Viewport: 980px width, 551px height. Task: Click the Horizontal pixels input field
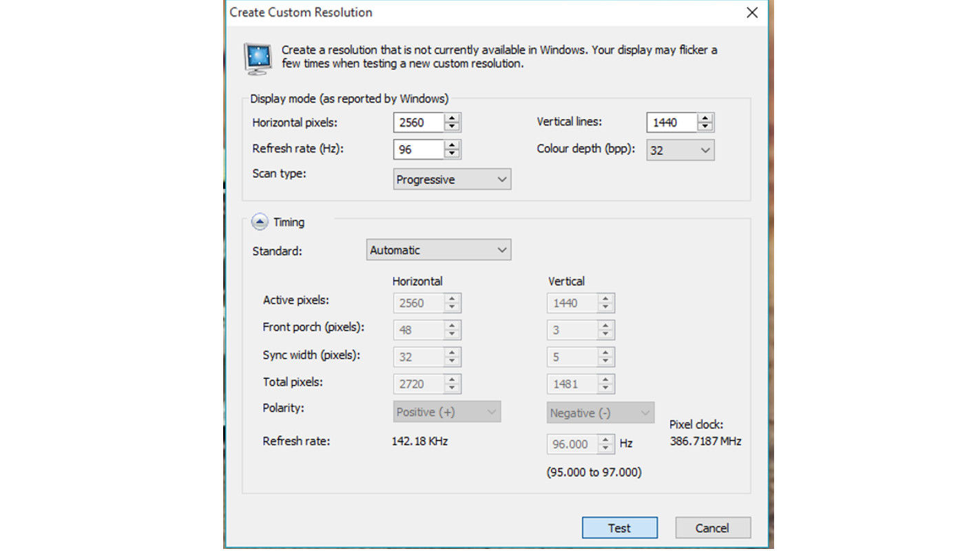(x=419, y=123)
